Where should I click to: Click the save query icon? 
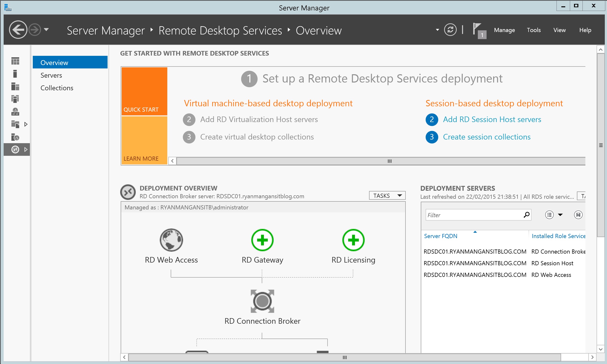(578, 215)
